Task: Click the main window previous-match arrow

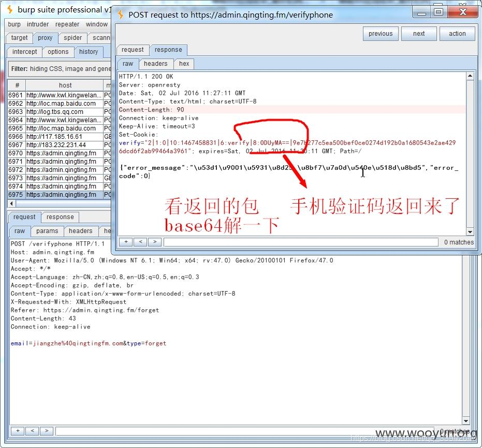Action: [32, 431]
